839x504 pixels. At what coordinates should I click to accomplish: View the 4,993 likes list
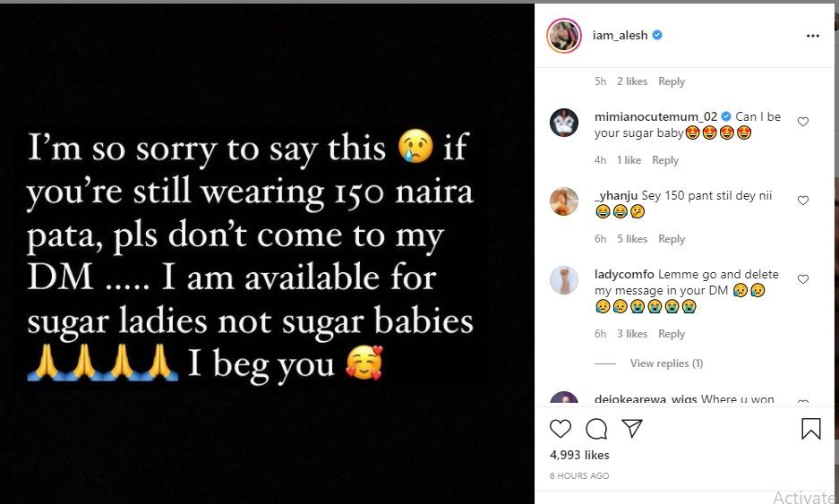[579, 456]
